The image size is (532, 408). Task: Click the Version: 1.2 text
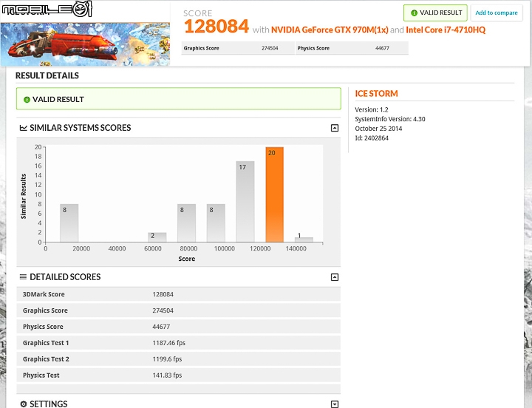coord(372,109)
